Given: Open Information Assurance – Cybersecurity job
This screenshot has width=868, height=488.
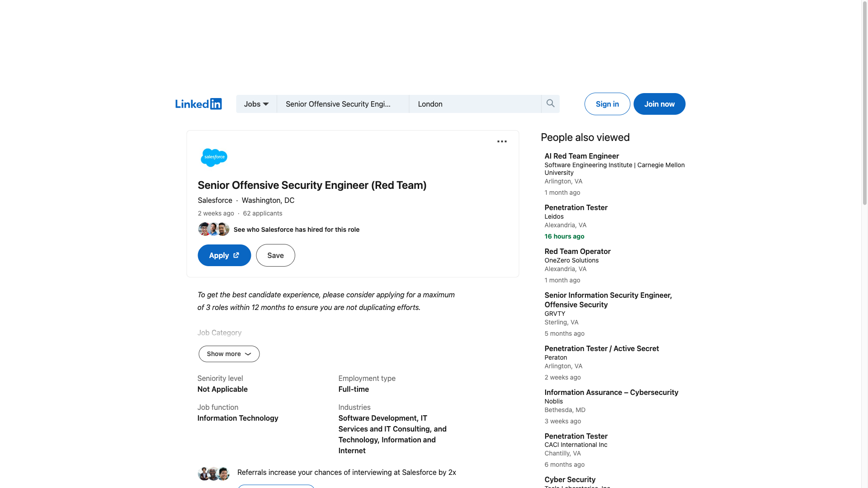Looking at the screenshot, I should [x=611, y=392].
